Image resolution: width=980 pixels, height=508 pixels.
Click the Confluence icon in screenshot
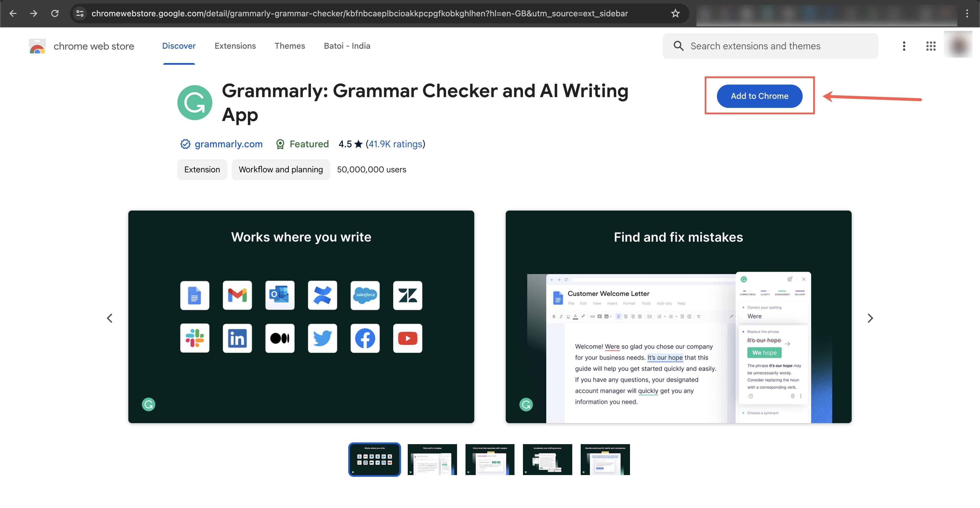323,295
